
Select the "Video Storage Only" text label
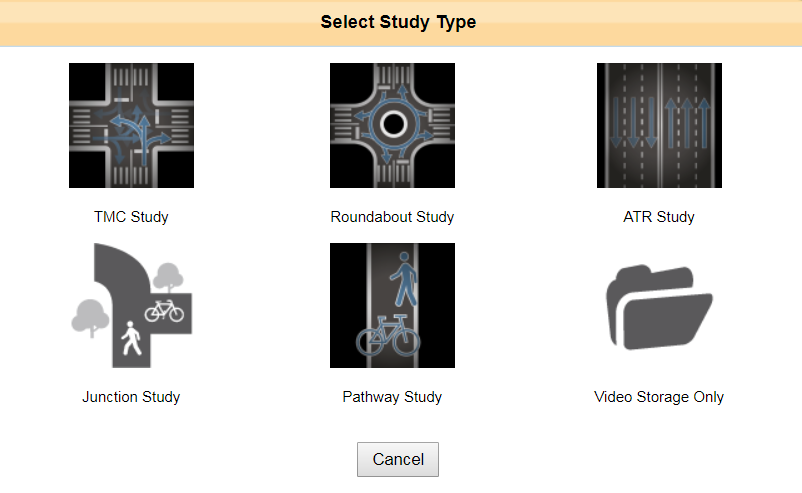(x=659, y=397)
